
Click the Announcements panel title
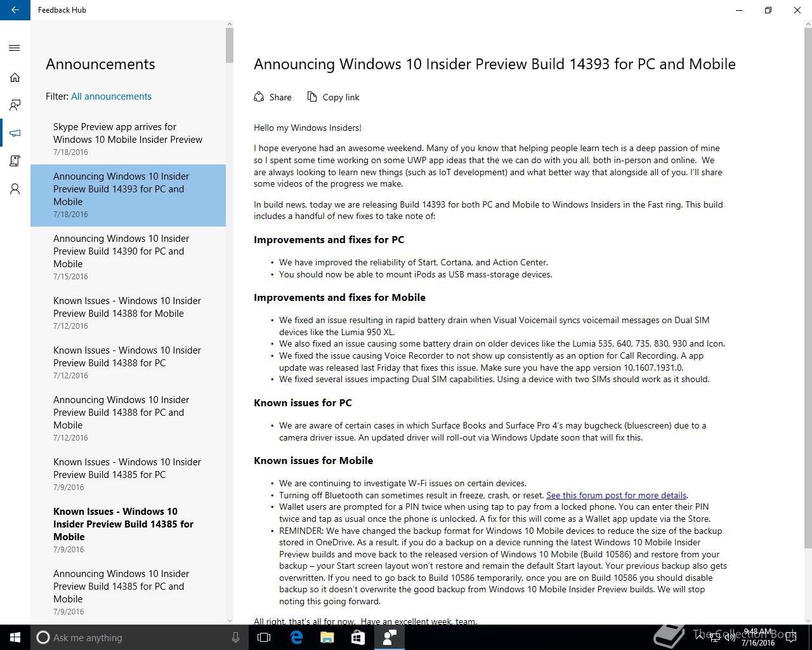tap(100, 64)
